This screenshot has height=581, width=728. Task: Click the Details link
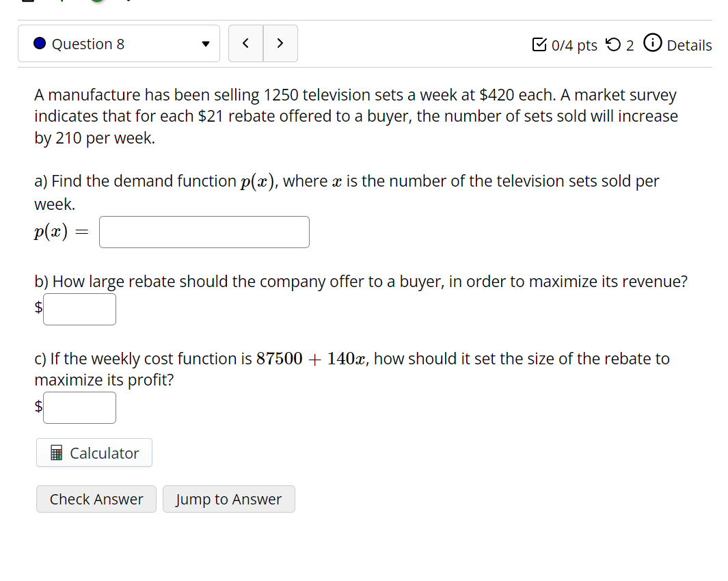pos(689,45)
